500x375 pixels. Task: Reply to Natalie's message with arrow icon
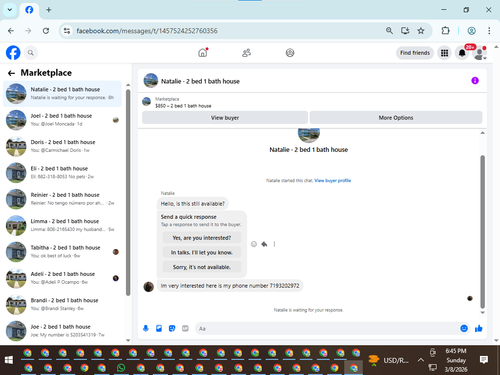click(x=264, y=244)
